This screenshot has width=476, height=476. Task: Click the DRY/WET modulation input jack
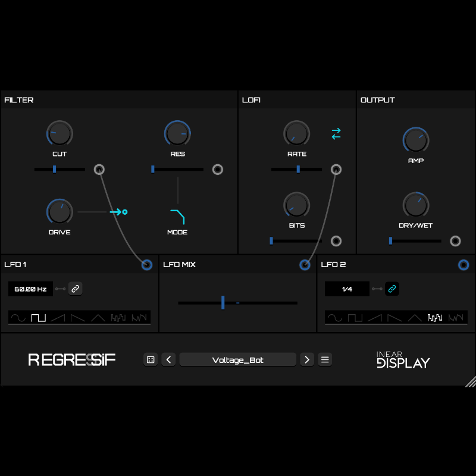[x=455, y=241]
